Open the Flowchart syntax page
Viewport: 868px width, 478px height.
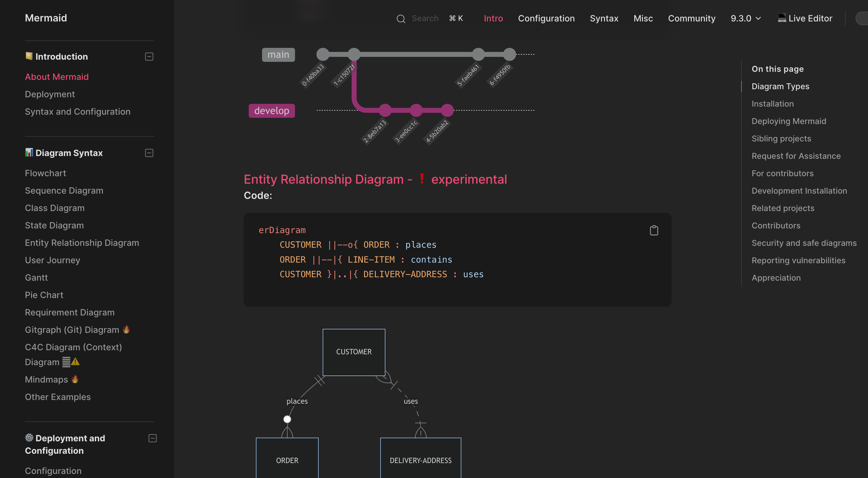point(45,173)
